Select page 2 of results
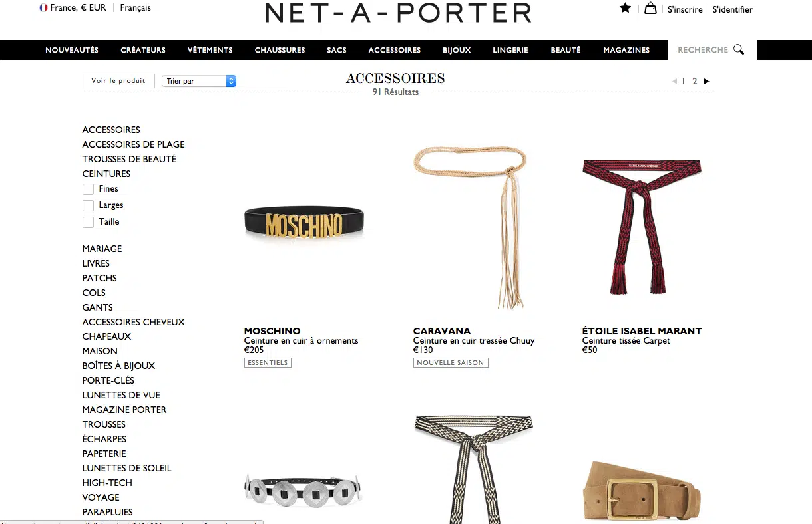Image resolution: width=812 pixels, height=524 pixels. (694, 81)
